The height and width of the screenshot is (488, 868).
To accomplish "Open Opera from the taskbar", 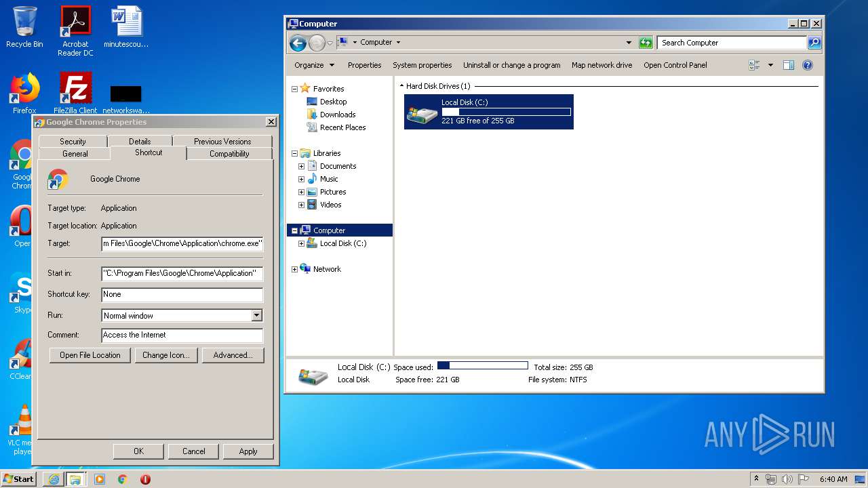I will [145, 479].
